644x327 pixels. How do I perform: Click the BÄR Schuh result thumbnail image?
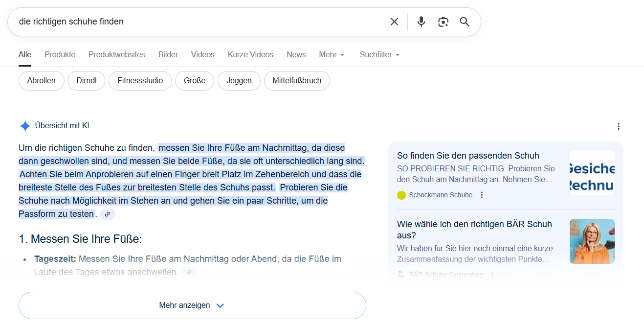(x=592, y=241)
